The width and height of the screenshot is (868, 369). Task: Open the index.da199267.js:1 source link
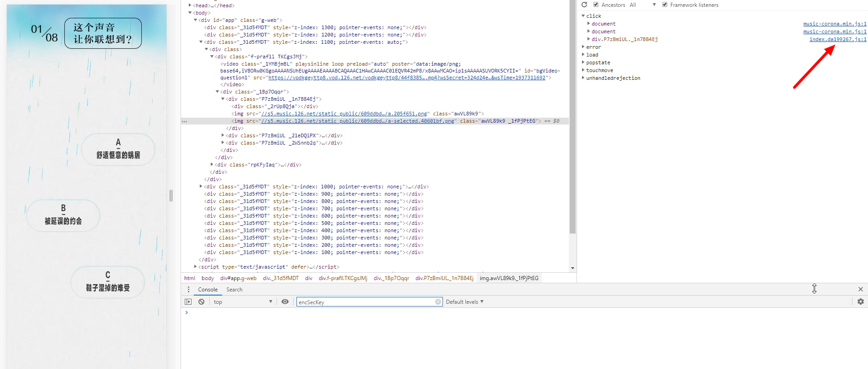pos(837,39)
